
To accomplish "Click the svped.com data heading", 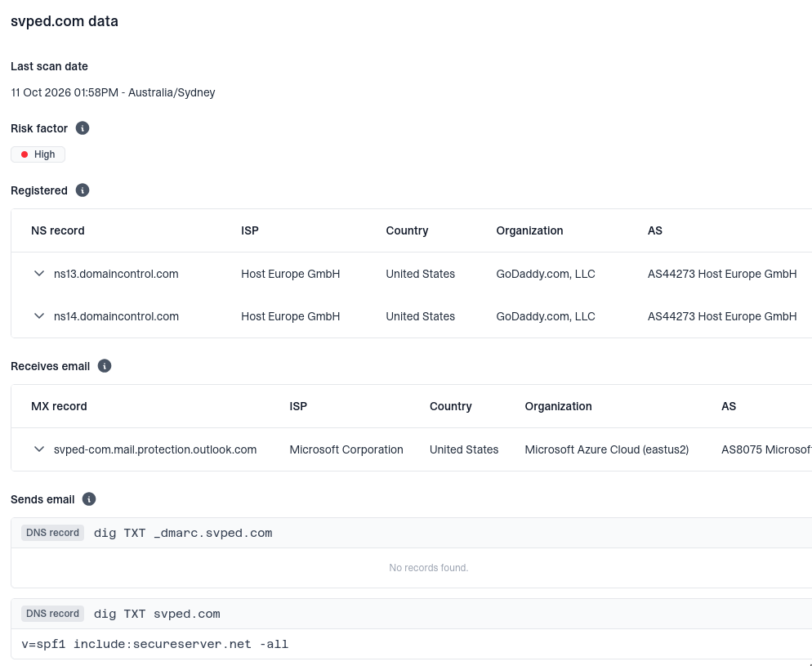I will pyautogui.click(x=65, y=21).
